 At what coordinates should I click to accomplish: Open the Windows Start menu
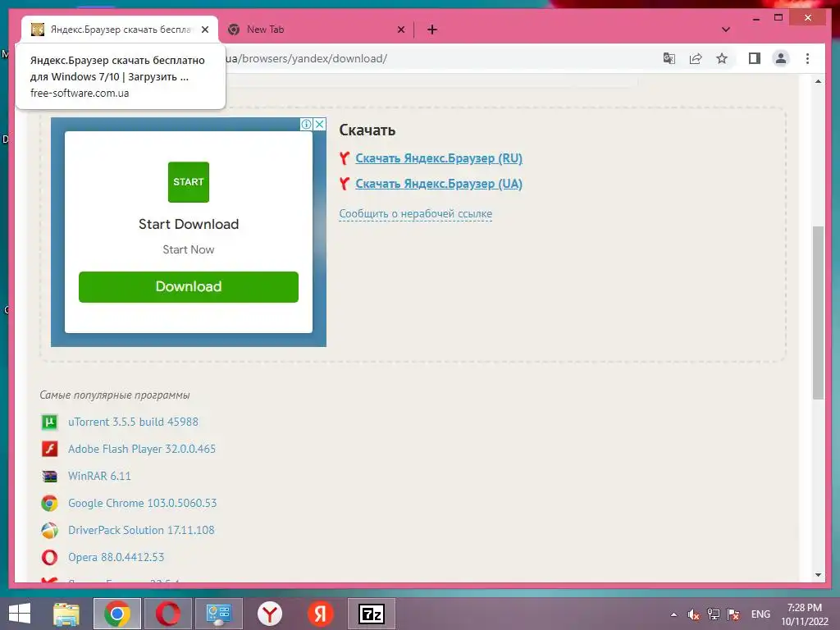coord(20,614)
